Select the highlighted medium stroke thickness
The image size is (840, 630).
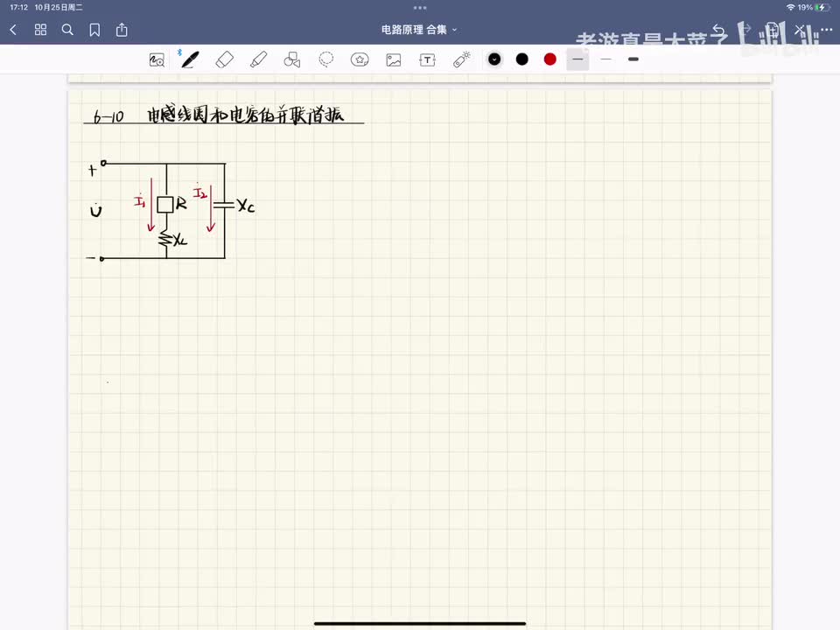578,59
